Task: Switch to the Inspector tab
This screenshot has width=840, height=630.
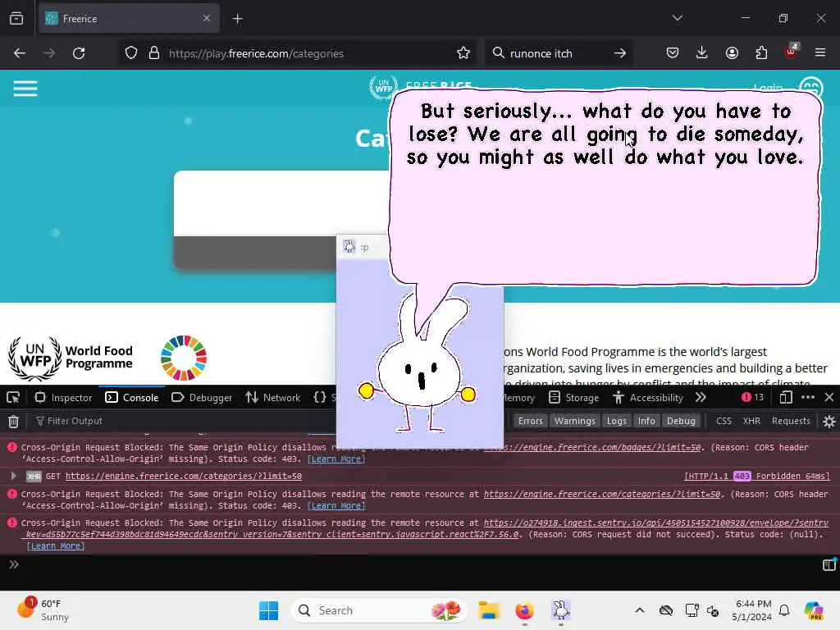Action: tap(63, 398)
